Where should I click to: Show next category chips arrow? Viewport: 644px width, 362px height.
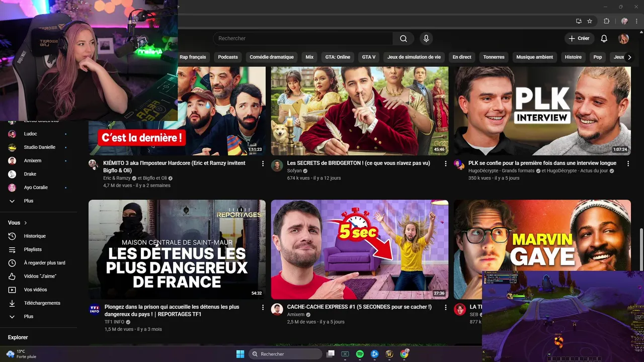click(629, 57)
